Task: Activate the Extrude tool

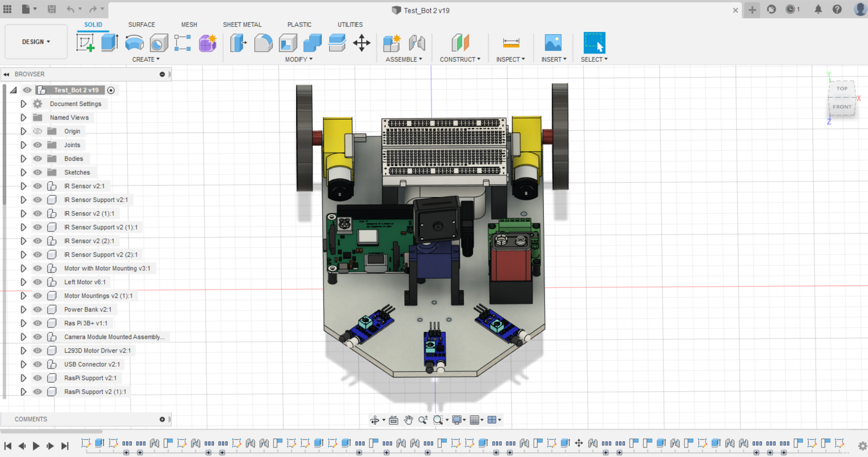Action: point(110,43)
